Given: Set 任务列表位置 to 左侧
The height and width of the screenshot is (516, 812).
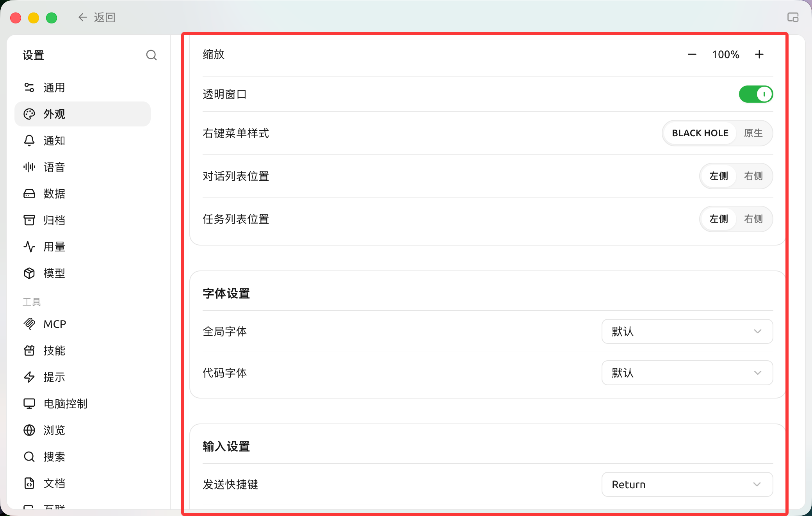Looking at the screenshot, I should pyautogui.click(x=718, y=219).
